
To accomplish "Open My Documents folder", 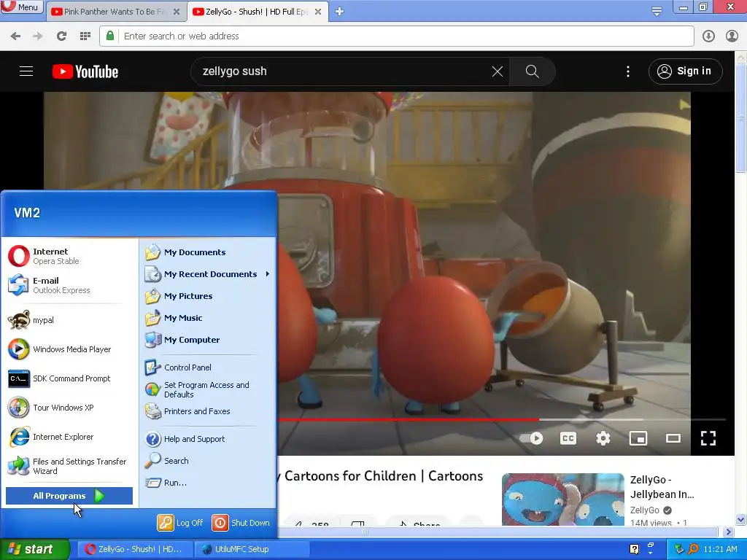I will click(208, 252).
